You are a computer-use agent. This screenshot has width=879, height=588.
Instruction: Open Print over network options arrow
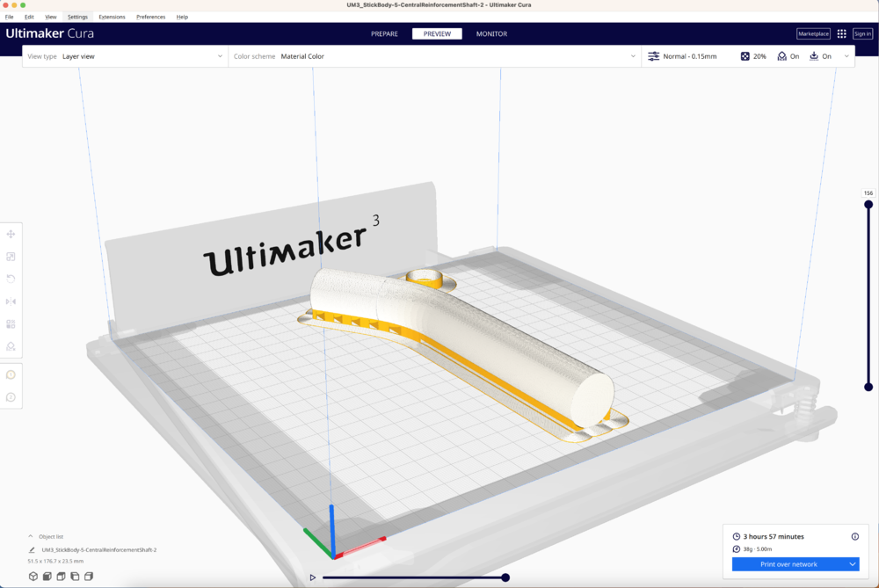853,564
